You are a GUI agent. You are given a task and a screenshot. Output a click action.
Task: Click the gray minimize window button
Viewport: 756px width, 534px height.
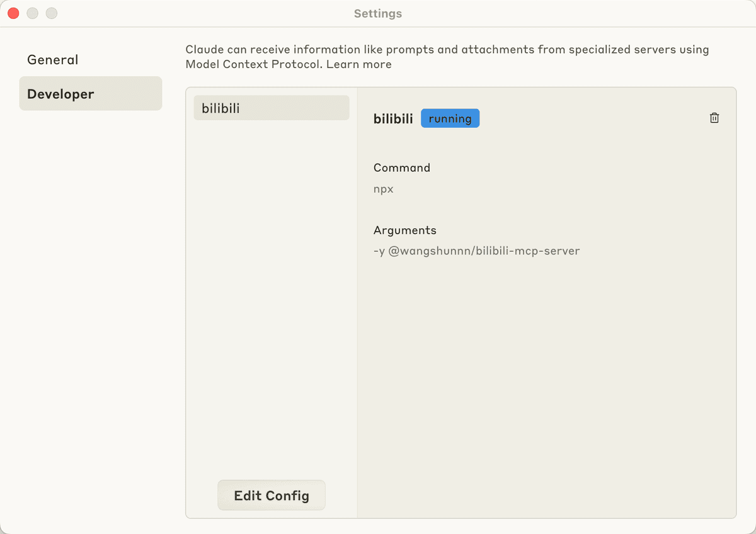(x=32, y=13)
